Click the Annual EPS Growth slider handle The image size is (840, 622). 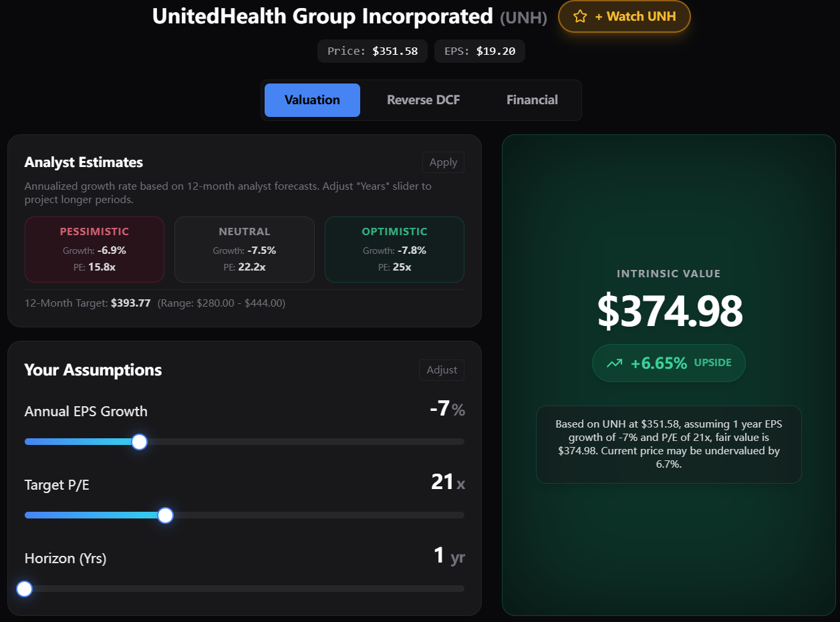click(139, 442)
